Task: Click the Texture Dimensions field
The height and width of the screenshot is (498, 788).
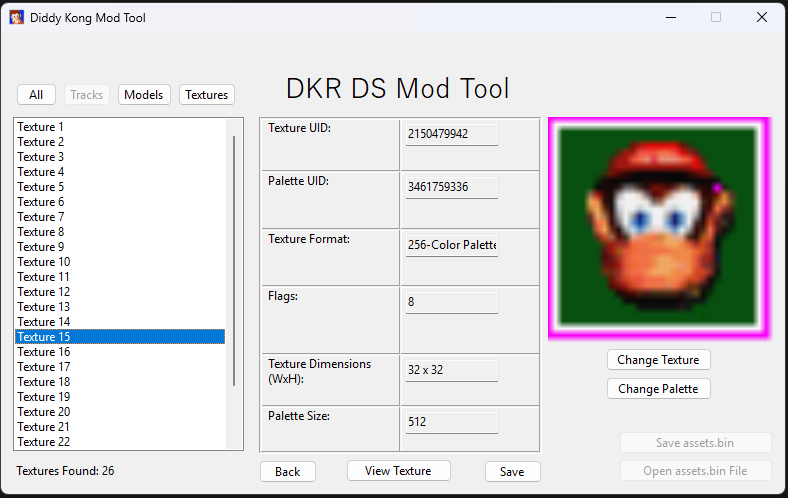Action: tap(451, 370)
